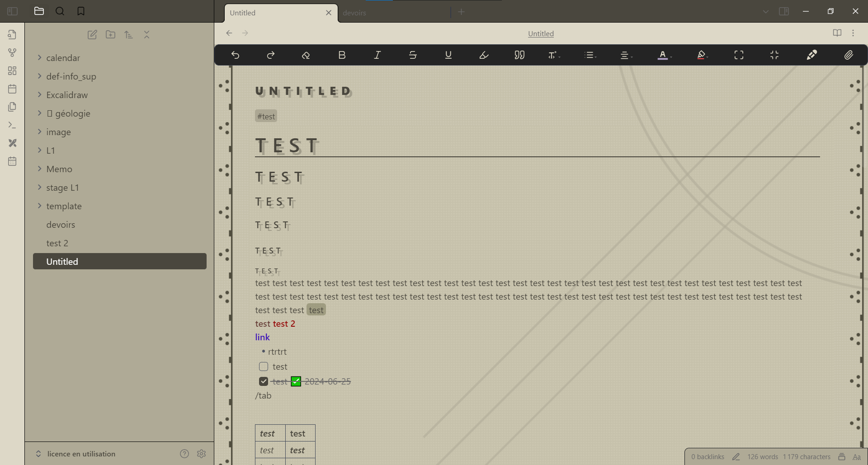The image size is (868, 465).
Task: Click the purple 'link' hyperlink
Action: click(x=262, y=337)
